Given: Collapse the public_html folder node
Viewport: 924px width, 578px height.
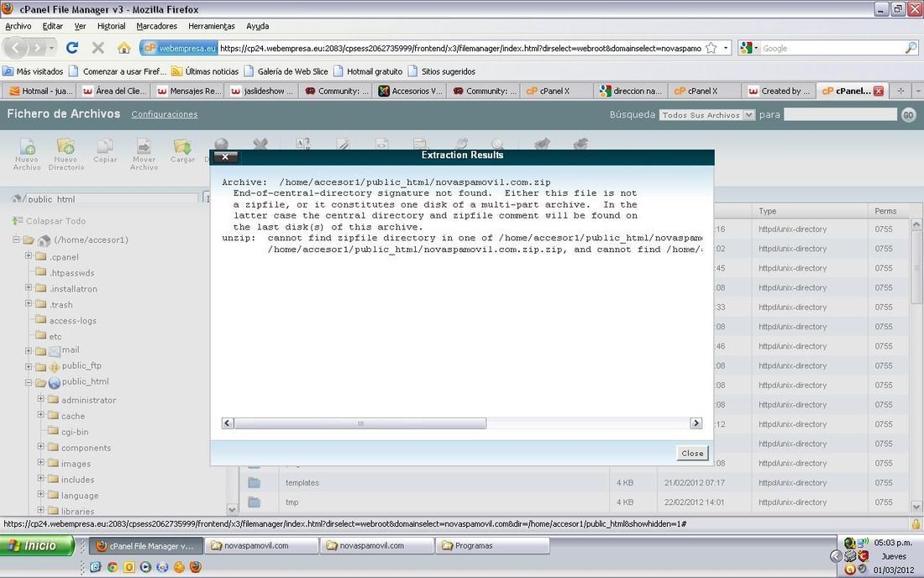Looking at the screenshot, I should 29,382.
